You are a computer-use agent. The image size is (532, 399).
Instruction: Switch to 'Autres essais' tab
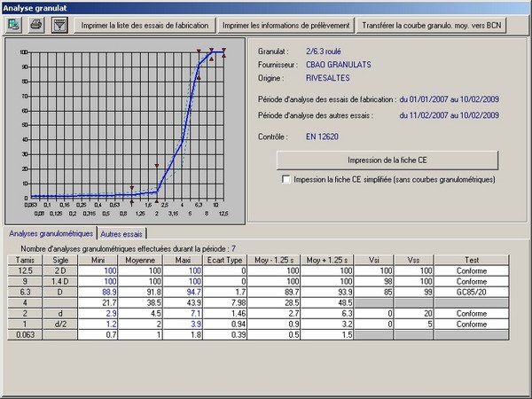[121, 234]
